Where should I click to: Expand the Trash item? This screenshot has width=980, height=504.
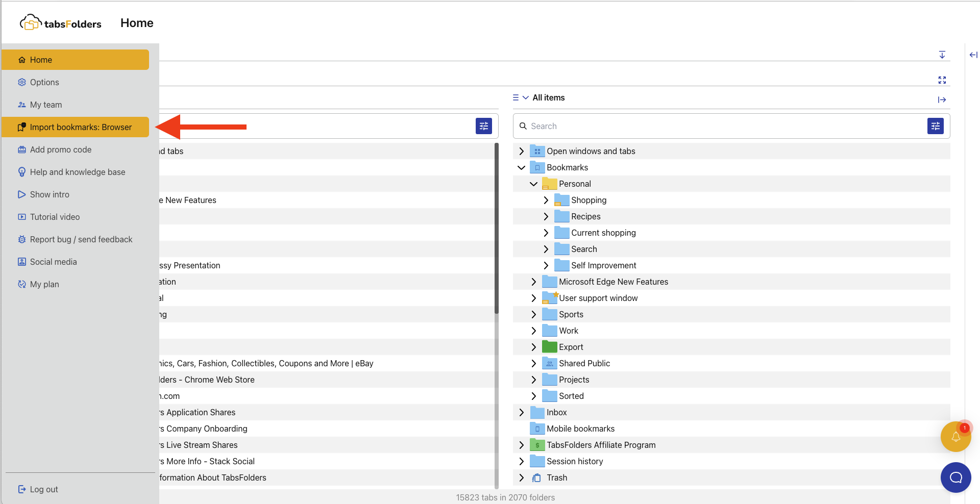coord(521,477)
